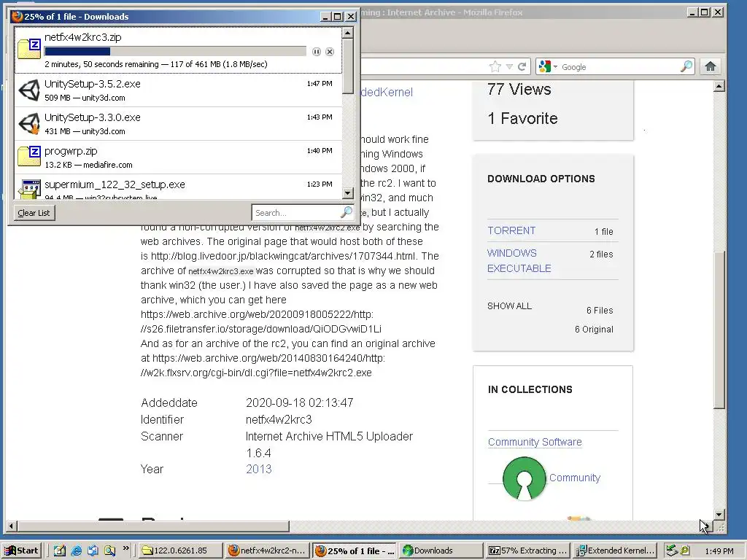Click the downloads list scroll-up arrow
The height and width of the screenshot is (560, 747).
[348, 33]
